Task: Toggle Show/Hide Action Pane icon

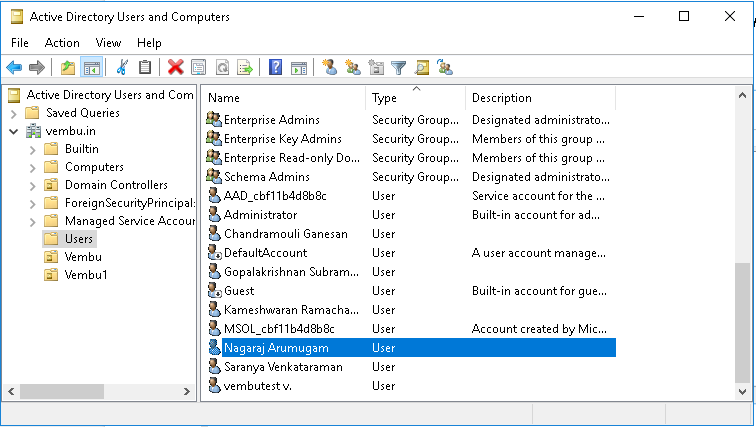Action: [299, 68]
